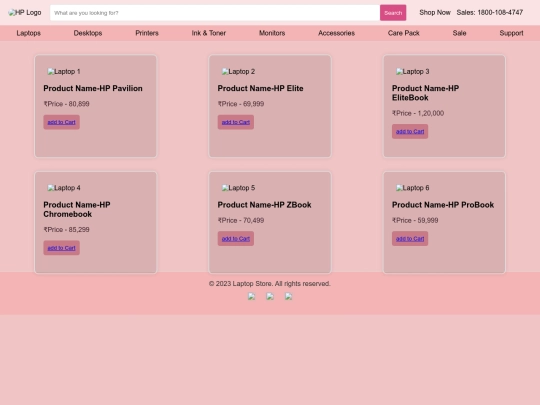
Task: Click the price 59,999 text
Action: click(415, 220)
